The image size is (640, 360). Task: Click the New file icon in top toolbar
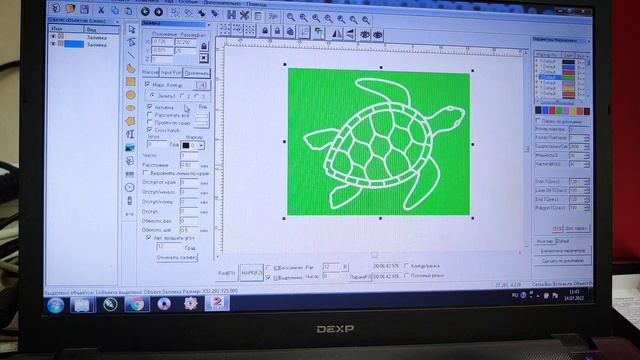56,8
